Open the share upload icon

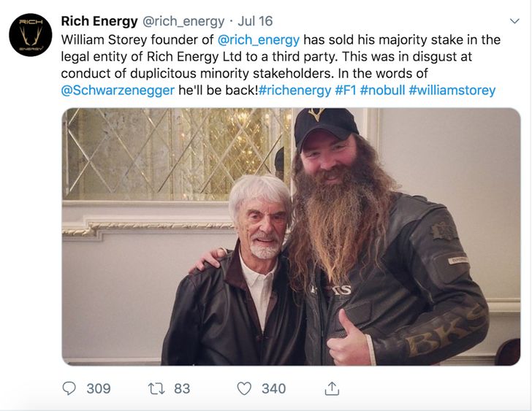pos(332,388)
